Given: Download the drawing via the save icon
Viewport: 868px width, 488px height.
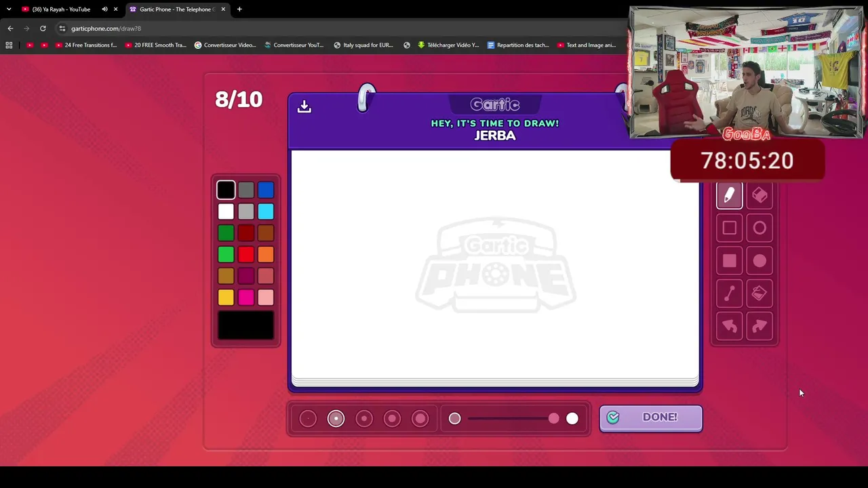Looking at the screenshot, I should tap(304, 106).
